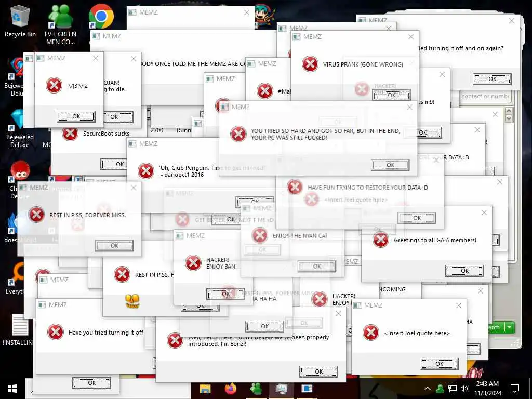Click the error icon in VIRUS PRANK dialog
The width and height of the screenshot is (532, 399).
pyautogui.click(x=310, y=64)
